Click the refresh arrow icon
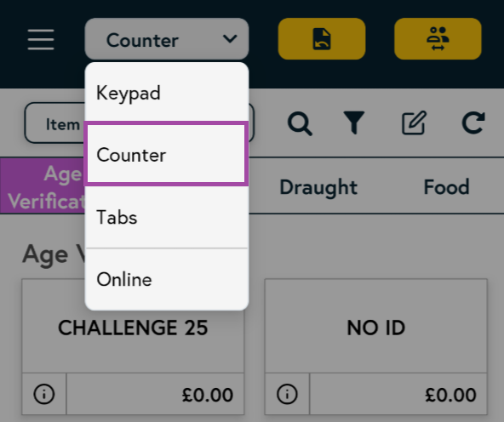504x422 pixels. tap(473, 123)
